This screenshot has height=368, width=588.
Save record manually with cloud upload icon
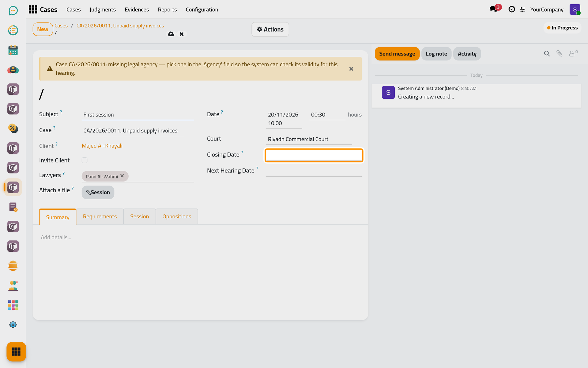tap(171, 34)
